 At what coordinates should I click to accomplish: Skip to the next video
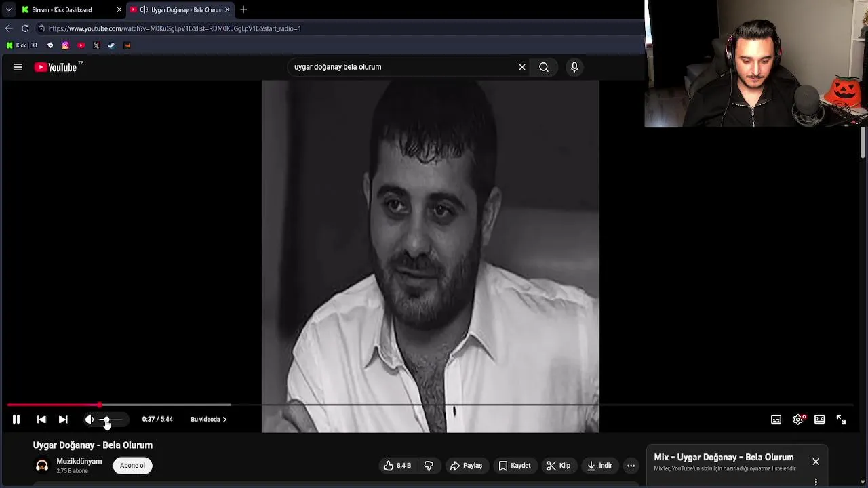click(63, 420)
